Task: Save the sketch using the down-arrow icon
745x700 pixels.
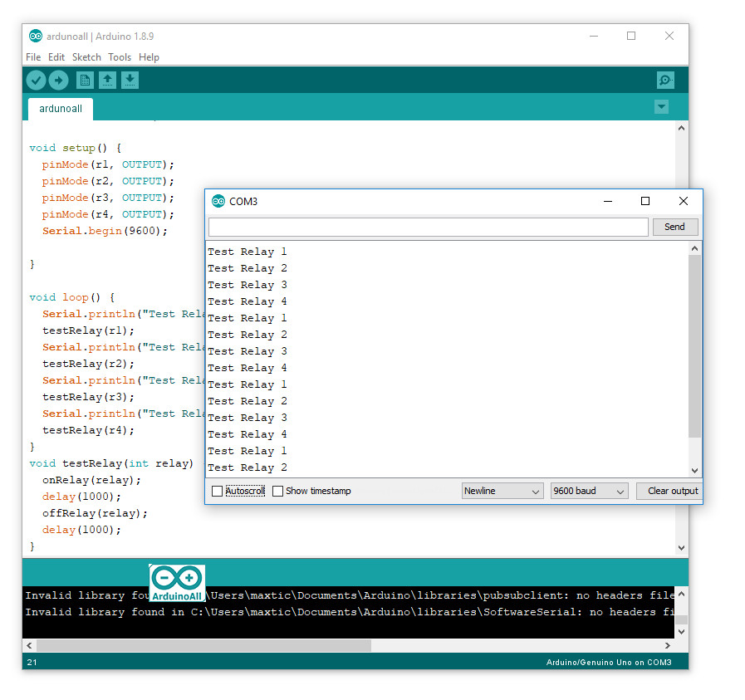Action: 130,81
